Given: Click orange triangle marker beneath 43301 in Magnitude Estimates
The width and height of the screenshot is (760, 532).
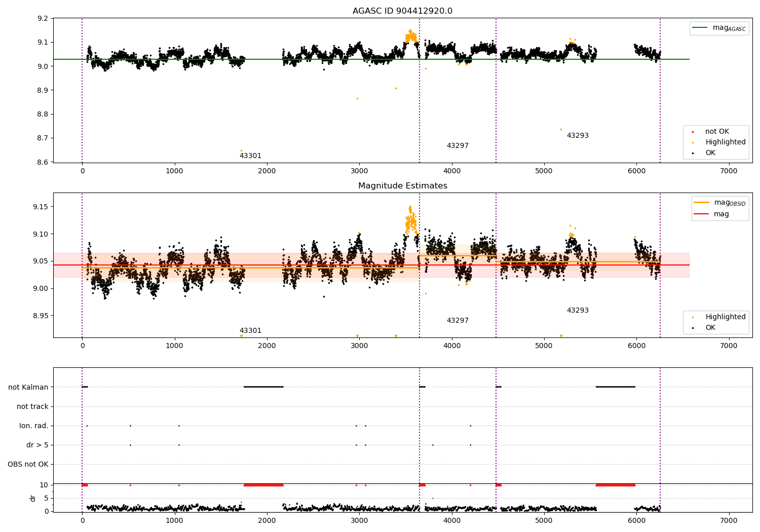Looking at the screenshot, I should click(x=241, y=336).
